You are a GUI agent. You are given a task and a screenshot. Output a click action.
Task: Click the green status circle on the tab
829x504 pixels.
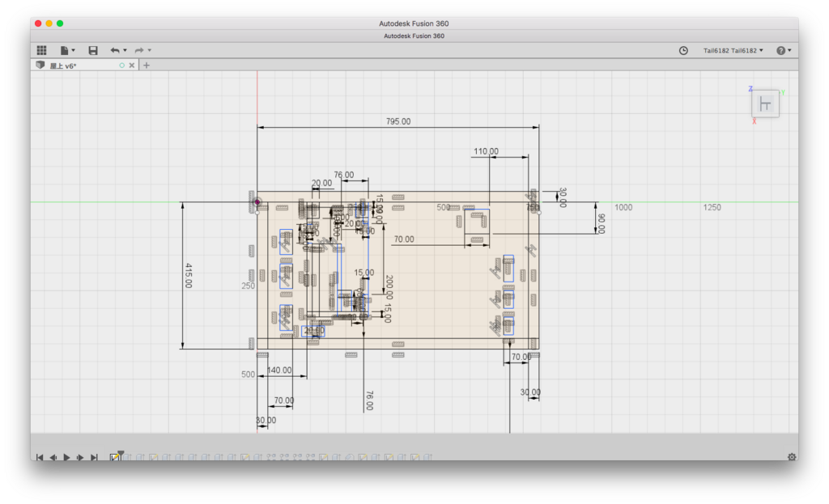click(x=122, y=66)
